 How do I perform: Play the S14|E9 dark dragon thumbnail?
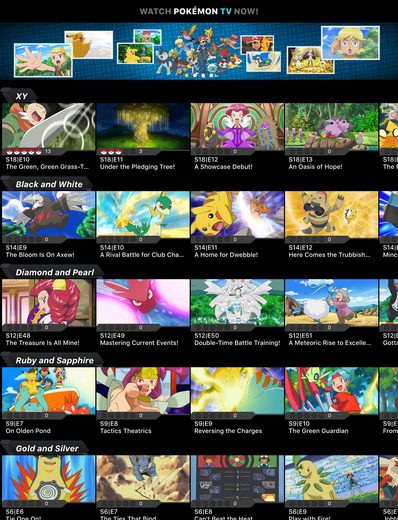pyautogui.click(x=49, y=214)
